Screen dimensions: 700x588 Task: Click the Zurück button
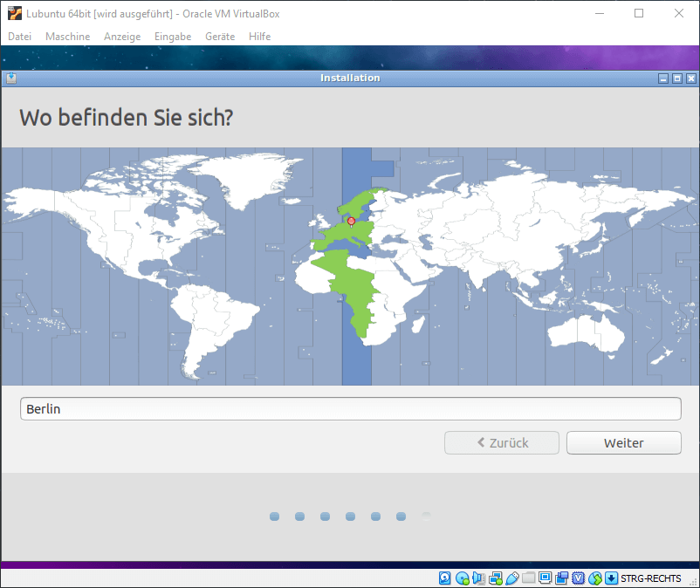click(501, 442)
